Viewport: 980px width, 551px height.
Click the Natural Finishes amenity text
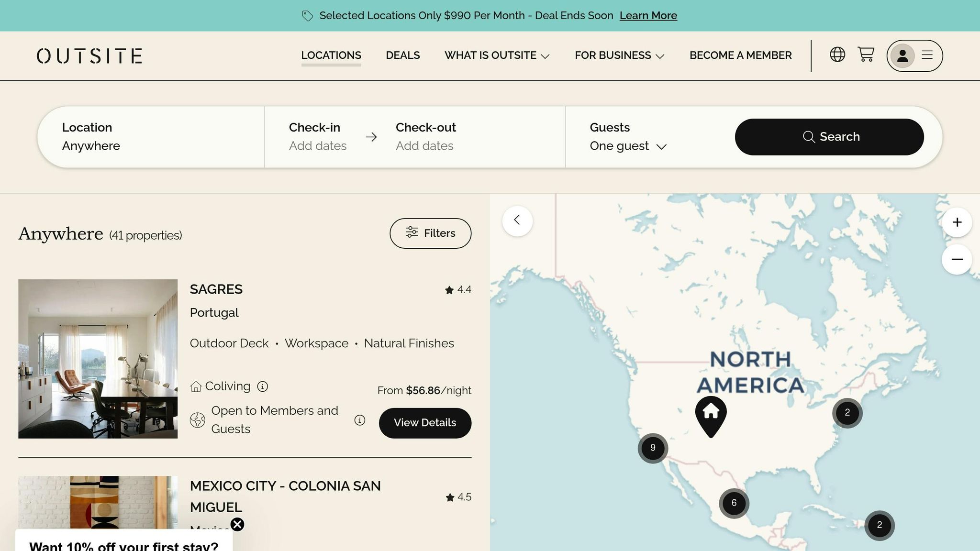click(409, 343)
